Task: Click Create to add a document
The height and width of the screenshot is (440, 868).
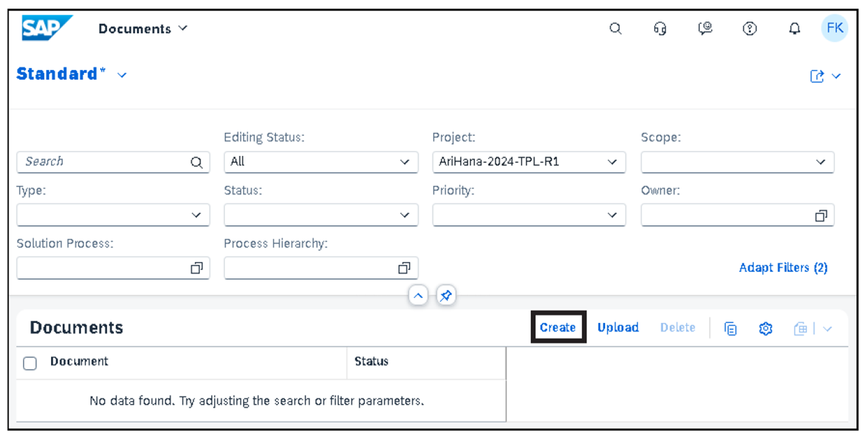Action: click(557, 327)
